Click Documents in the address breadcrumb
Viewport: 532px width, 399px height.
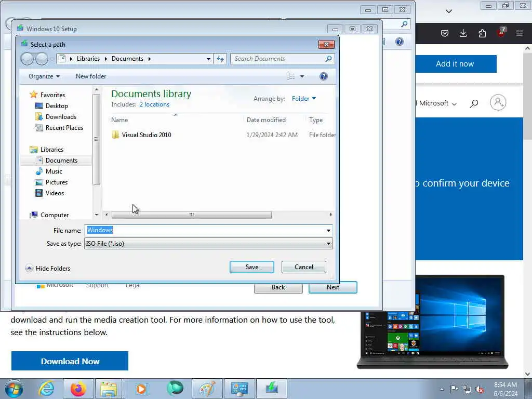[128, 59]
